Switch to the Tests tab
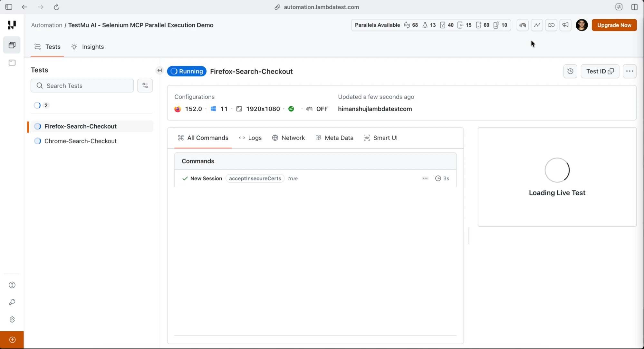This screenshot has width=644, height=349. [47, 47]
